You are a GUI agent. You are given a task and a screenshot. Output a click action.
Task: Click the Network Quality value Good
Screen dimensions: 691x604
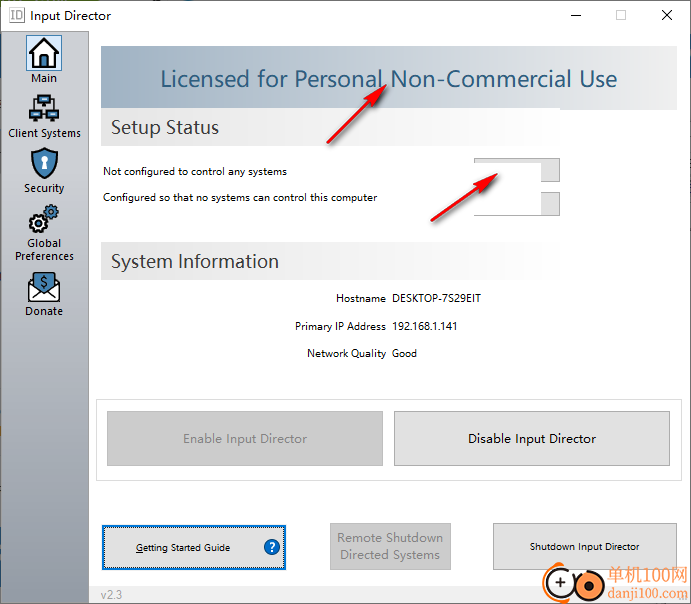(x=404, y=353)
